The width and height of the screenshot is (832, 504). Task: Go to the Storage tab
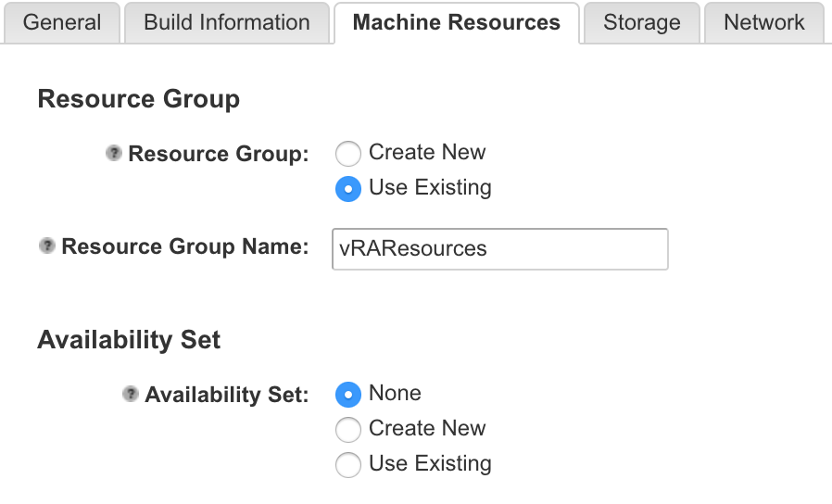[641, 23]
